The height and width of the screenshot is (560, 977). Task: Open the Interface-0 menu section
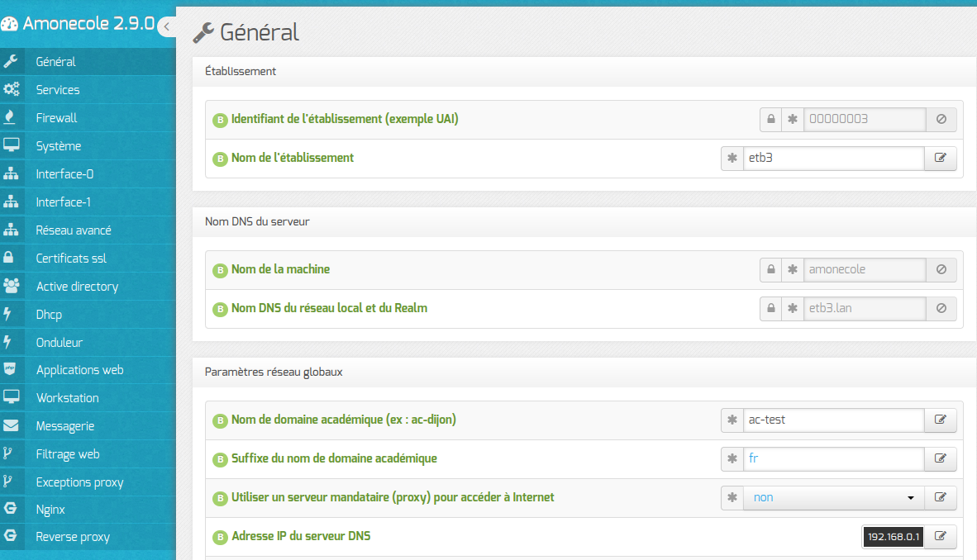pos(64,174)
